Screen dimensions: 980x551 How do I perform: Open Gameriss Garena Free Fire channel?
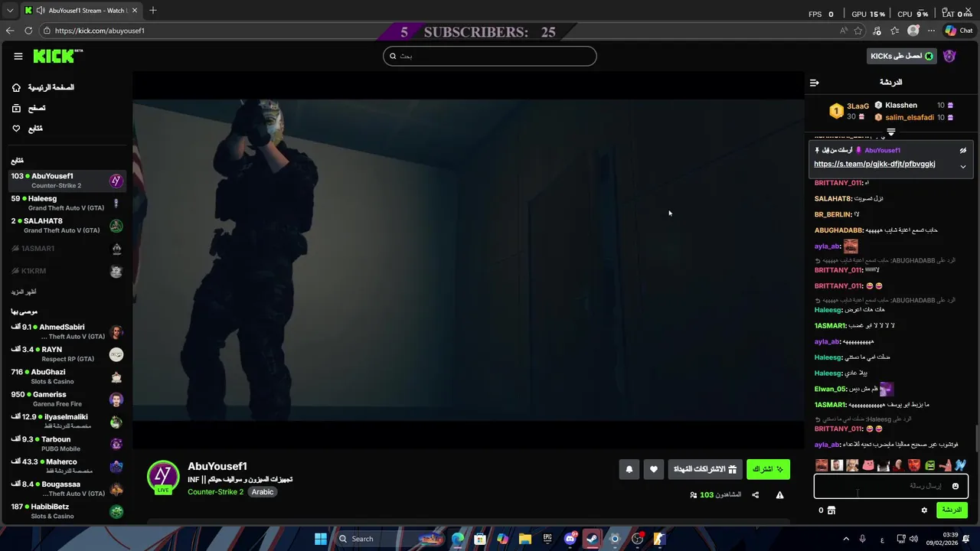(67, 399)
